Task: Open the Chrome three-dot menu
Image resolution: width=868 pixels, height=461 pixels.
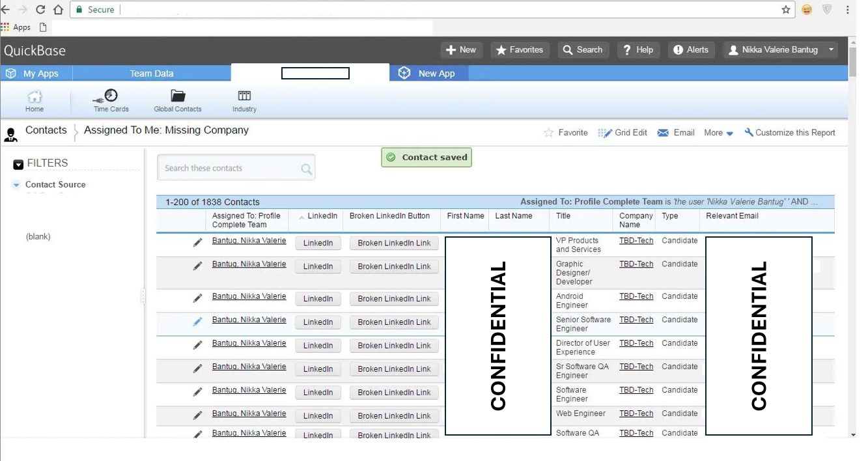Action: pos(848,10)
